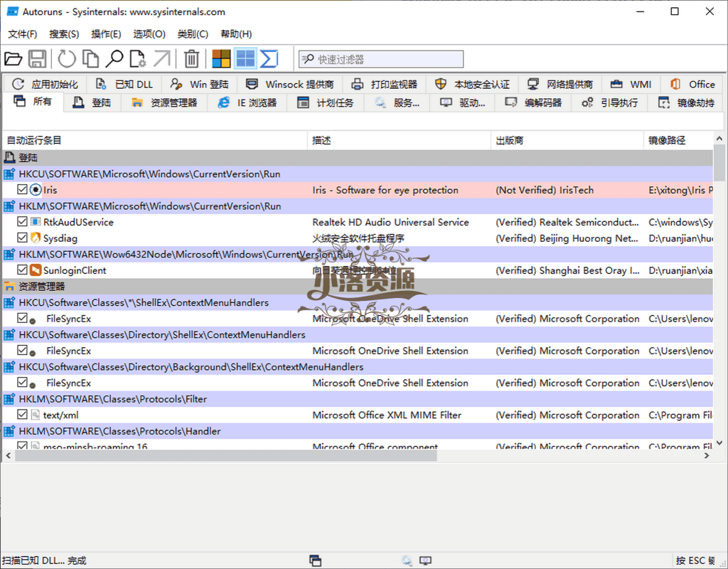Switch to the Win 登陆 tab
Image resolution: width=728 pixels, height=569 pixels.
point(199,84)
